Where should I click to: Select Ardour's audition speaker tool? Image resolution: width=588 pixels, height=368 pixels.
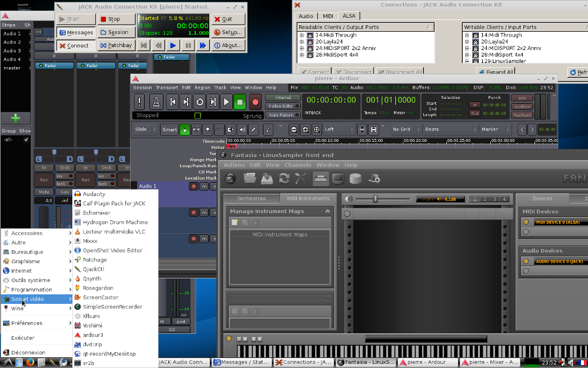pos(242,130)
